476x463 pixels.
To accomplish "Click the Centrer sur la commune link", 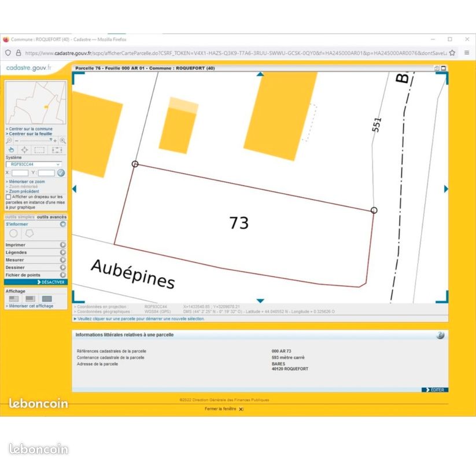I will (x=29, y=129).
